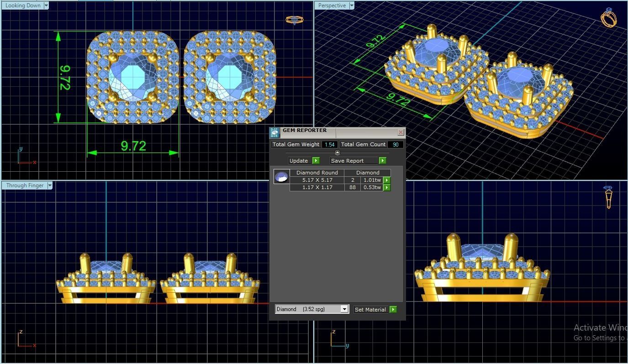
Task: Click the '1.17 X 1.17' size cell
Action: click(x=317, y=187)
